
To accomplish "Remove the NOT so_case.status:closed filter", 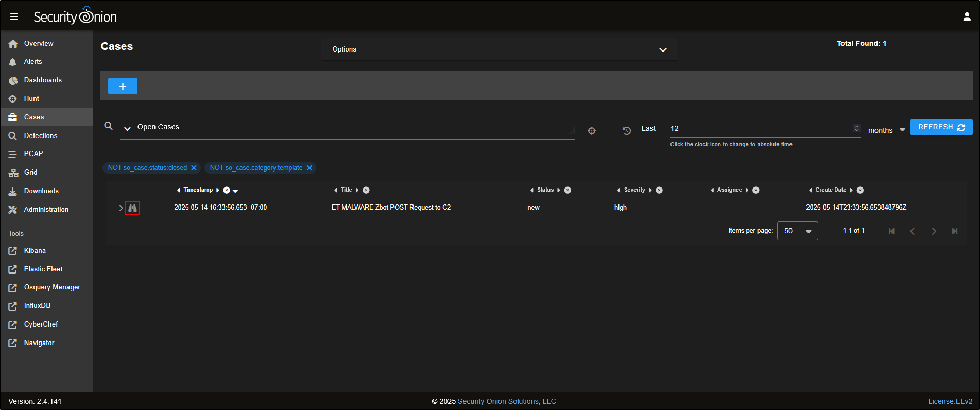I will [194, 168].
